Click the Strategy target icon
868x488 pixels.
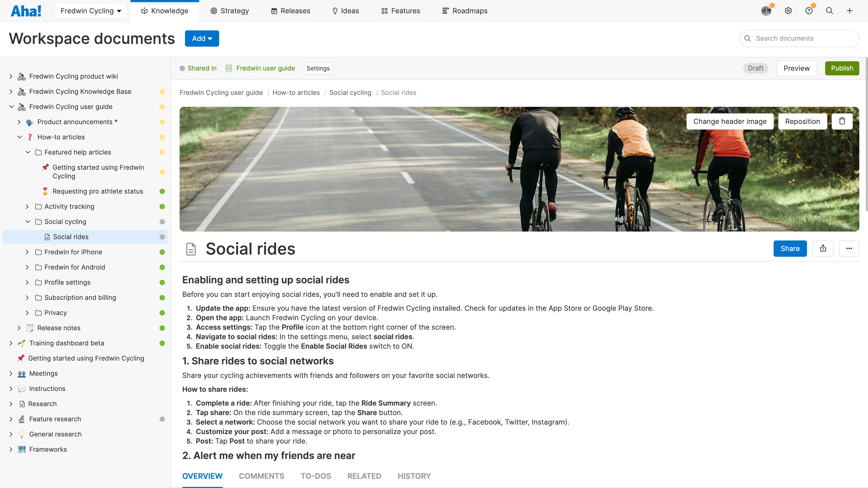click(x=214, y=11)
